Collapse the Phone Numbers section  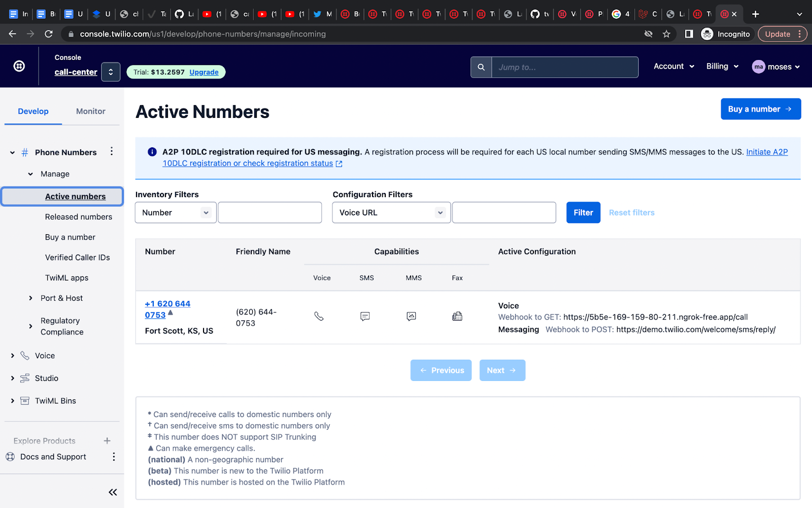click(12, 152)
